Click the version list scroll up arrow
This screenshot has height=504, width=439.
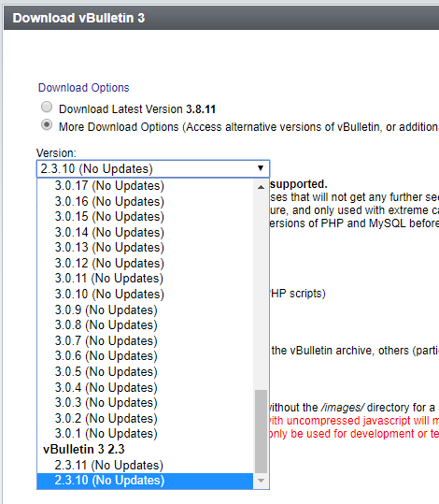[262, 187]
